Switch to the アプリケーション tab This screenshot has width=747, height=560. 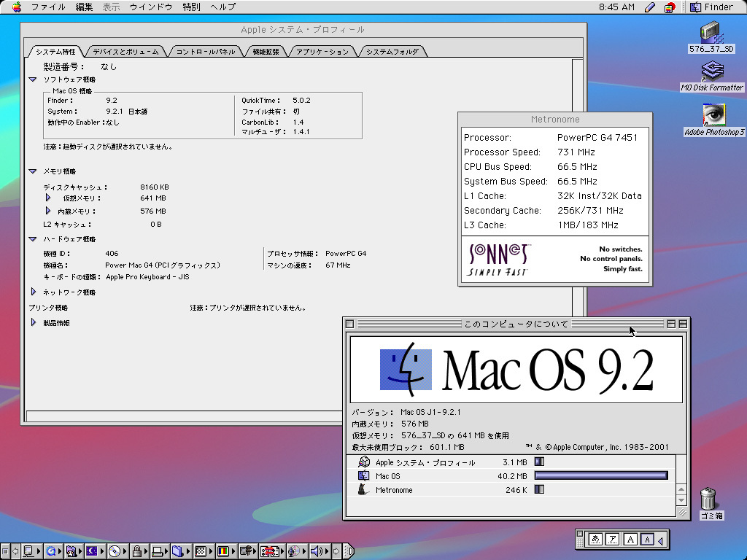pyautogui.click(x=322, y=52)
